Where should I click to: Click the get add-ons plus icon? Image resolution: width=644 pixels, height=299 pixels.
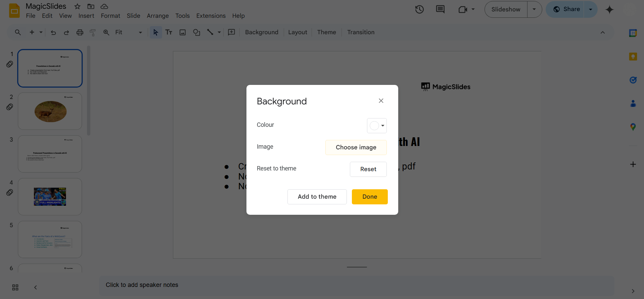coord(633,164)
